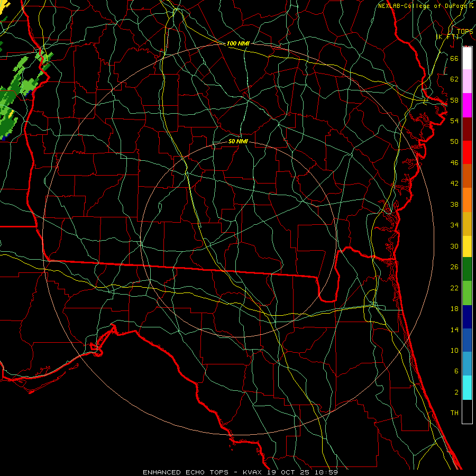Click the legend value 10
The image size is (476, 476).
(454, 351)
